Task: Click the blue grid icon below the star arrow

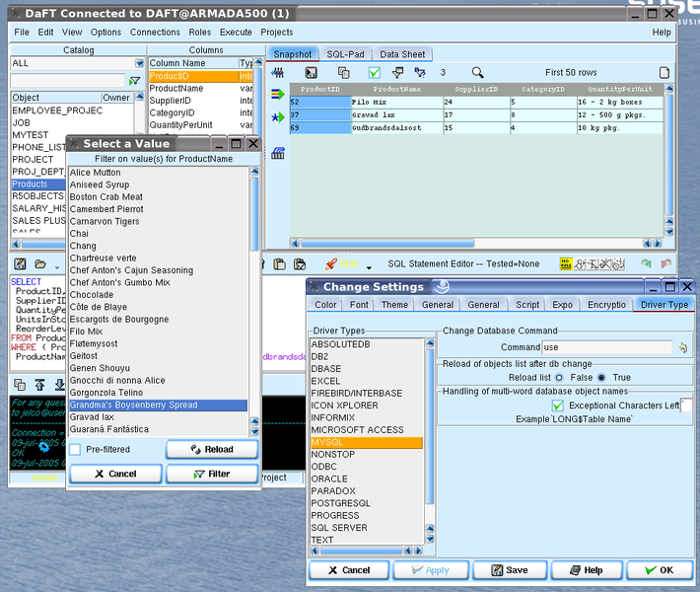Action: coord(278,153)
